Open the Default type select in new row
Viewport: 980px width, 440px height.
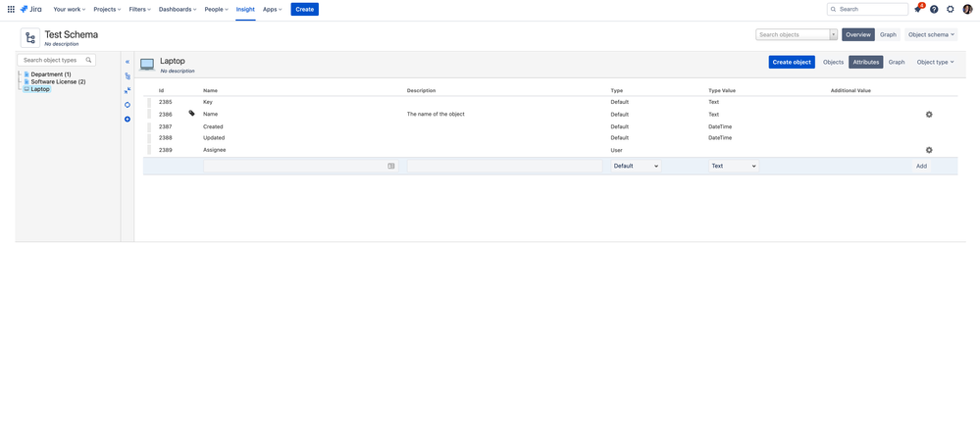(x=636, y=166)
